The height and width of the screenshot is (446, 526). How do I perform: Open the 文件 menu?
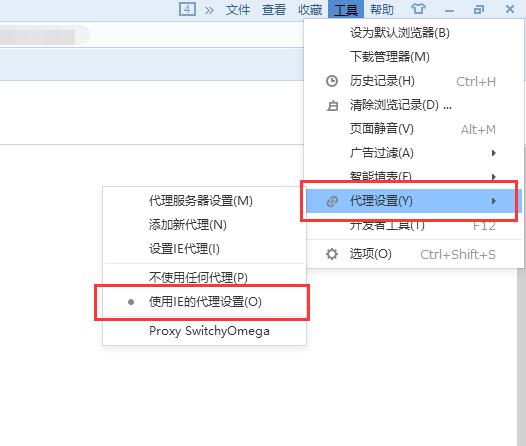(238, 9)
